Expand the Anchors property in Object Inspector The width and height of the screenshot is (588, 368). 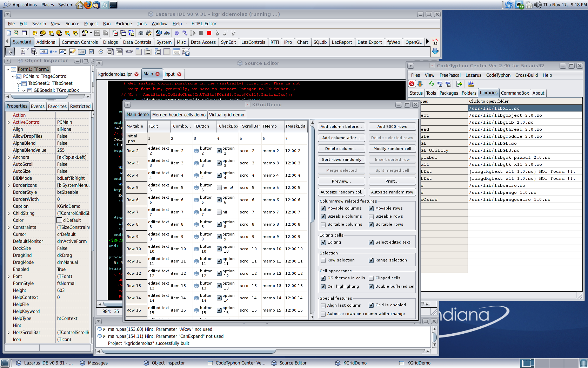[8, 157]
